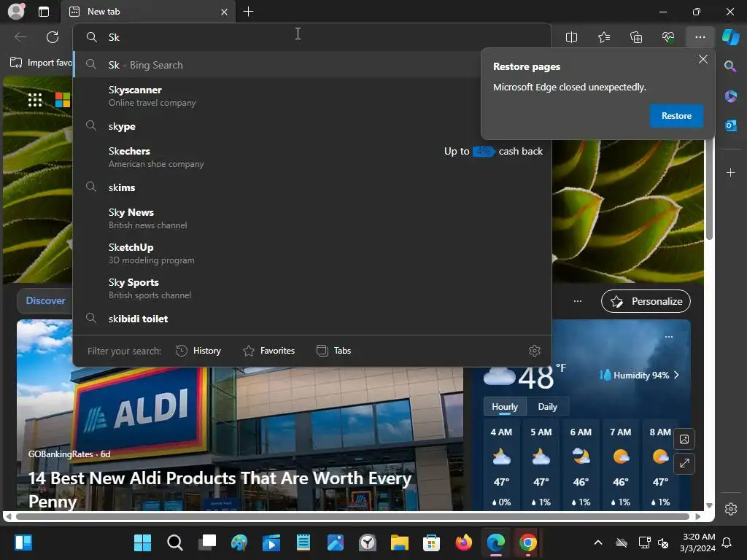Click the vertical page scrollbar
The height and width of the screenshot is (560, 747).
click(709, 190)
